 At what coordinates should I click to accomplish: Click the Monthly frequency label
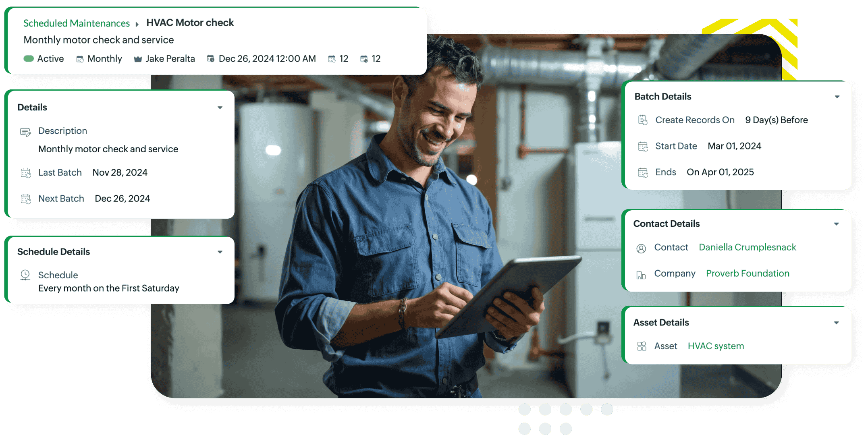pyautogui.click(x=104, y=59)
